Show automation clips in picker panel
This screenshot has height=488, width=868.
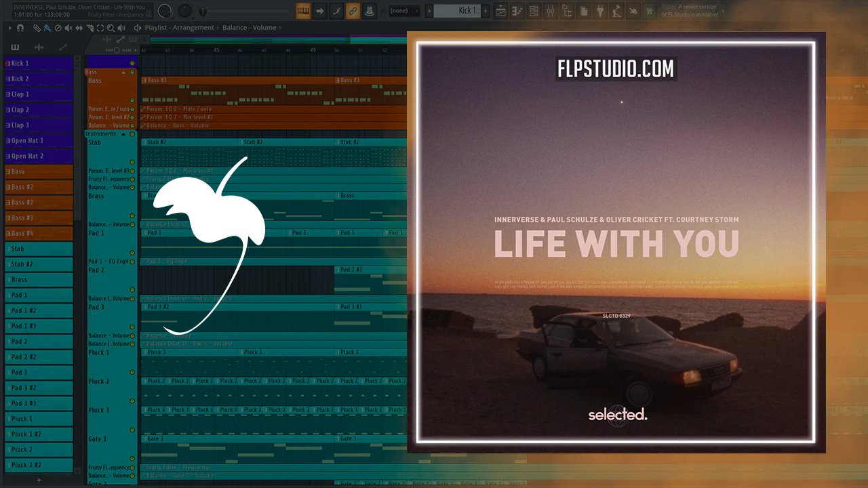pyautogui.click(x=63, y=47)
